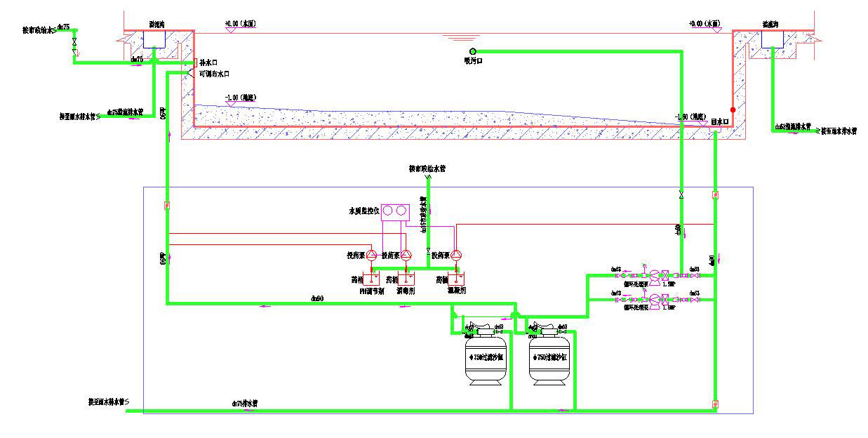Select the red dot on right pool wall
Viewport: 868px width, 438px height.
[x=733, y=110]
